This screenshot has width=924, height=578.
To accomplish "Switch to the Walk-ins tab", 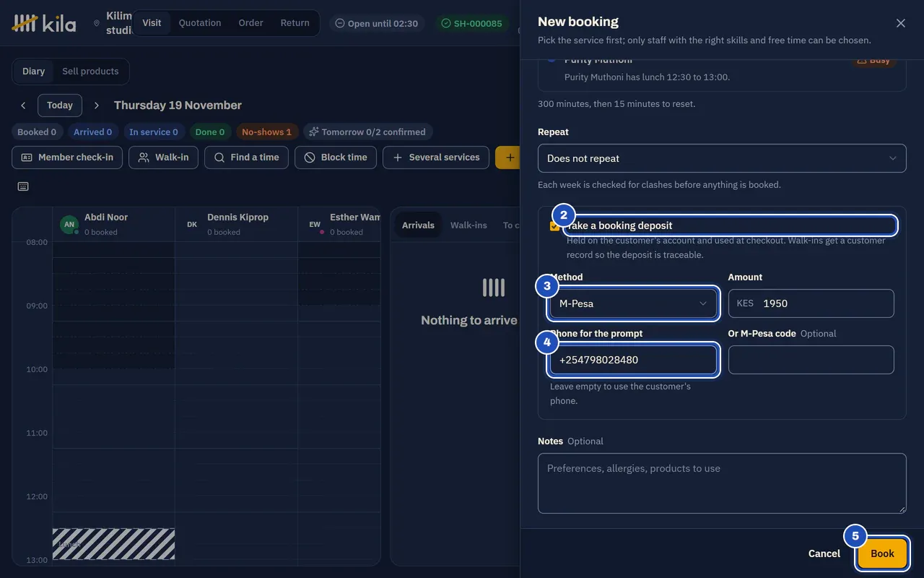I will click(x=468, y=225).
